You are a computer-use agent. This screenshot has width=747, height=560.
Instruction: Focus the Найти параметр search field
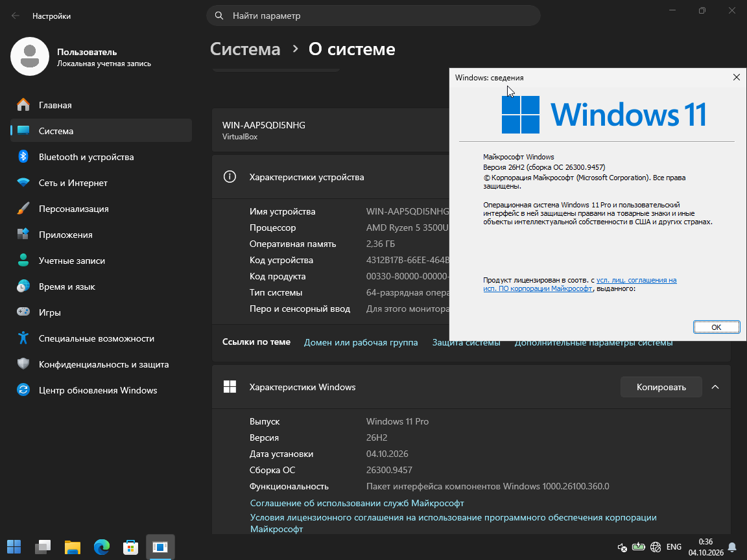pyautogui.click(x=373, y=16)
